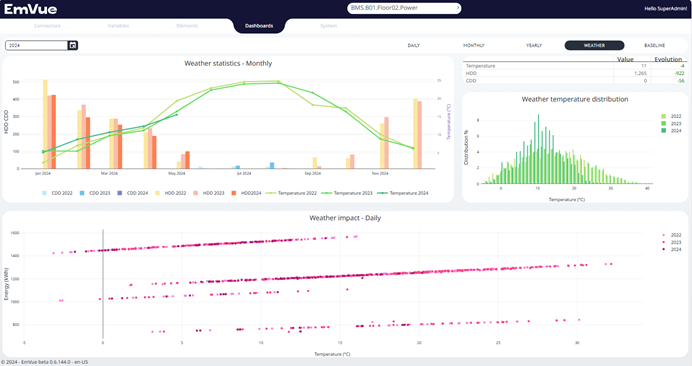Toggle Temperature 2024 line in legend
The image size is (692, 366).
[x=403, y=193]
